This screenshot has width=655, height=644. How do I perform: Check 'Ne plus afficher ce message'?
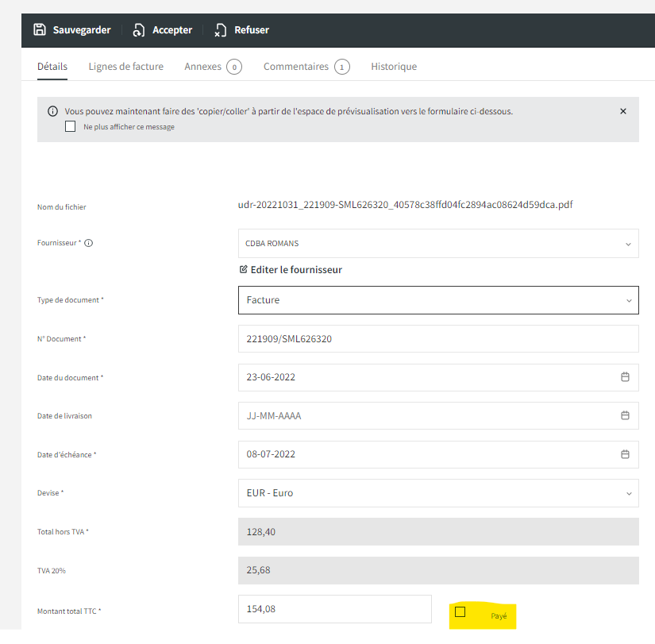click(70, 126)
